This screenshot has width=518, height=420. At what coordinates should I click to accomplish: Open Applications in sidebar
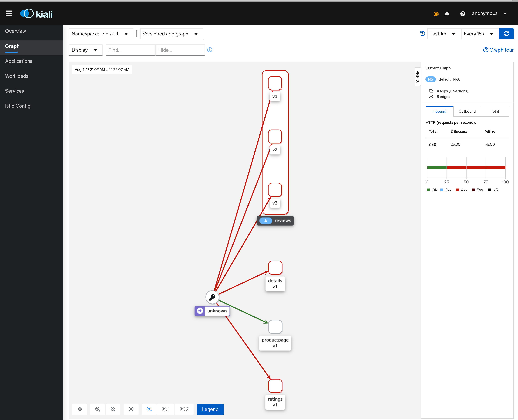pos(31,61)
